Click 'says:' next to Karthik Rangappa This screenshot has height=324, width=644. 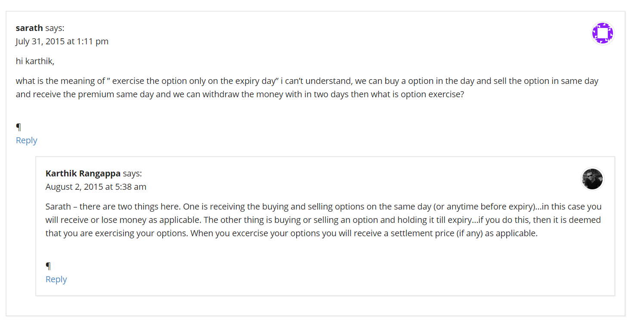click(x=132, y=173)
